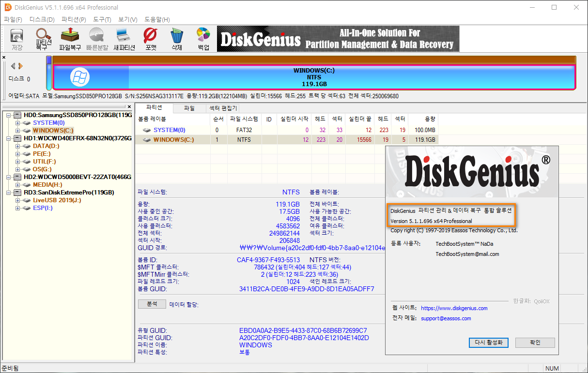
Task: Select the WINDOWS(C:) row in partition table
Action: (x=287, y=140)
